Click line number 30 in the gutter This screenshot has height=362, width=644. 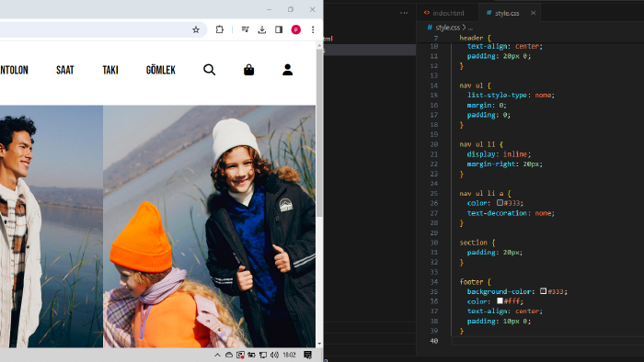click(434, 243)
